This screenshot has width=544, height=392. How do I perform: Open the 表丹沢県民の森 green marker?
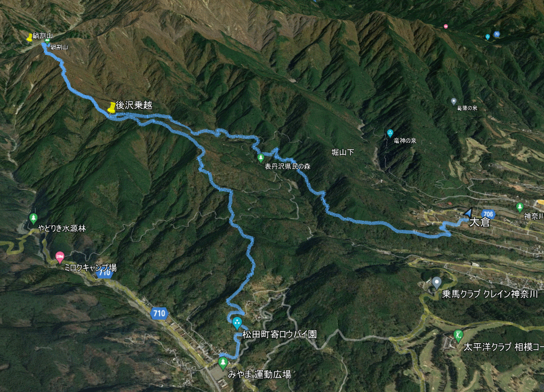click(261, 158)
